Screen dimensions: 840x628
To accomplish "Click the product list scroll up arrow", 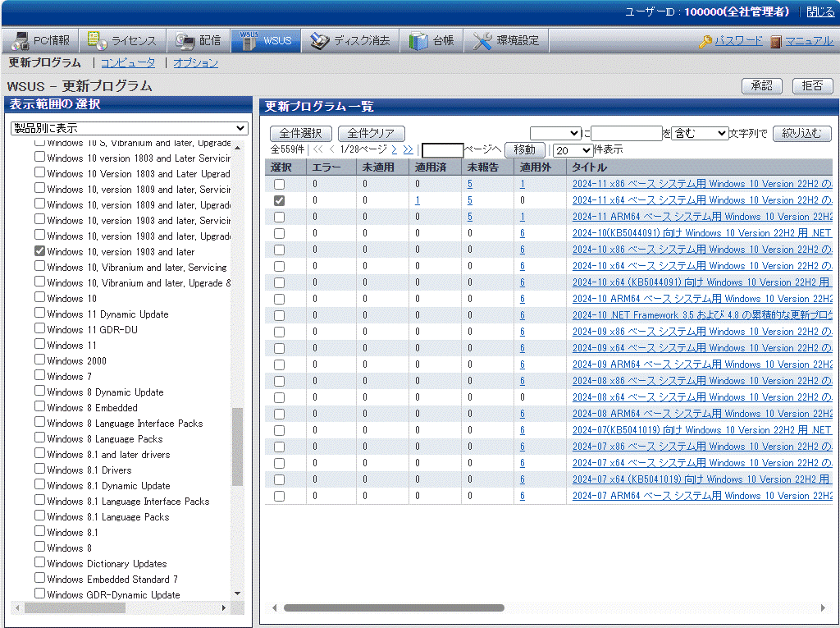I will coord(237,147).
